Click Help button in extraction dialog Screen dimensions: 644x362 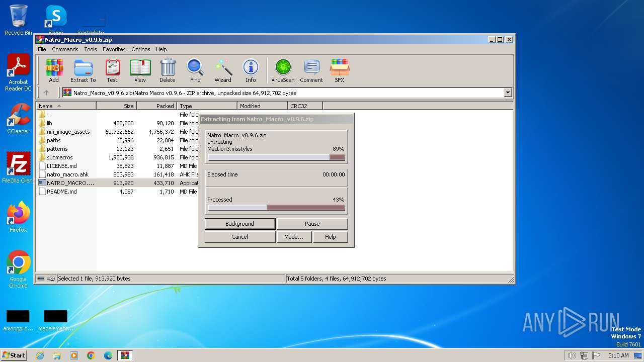tap(331, 237)
